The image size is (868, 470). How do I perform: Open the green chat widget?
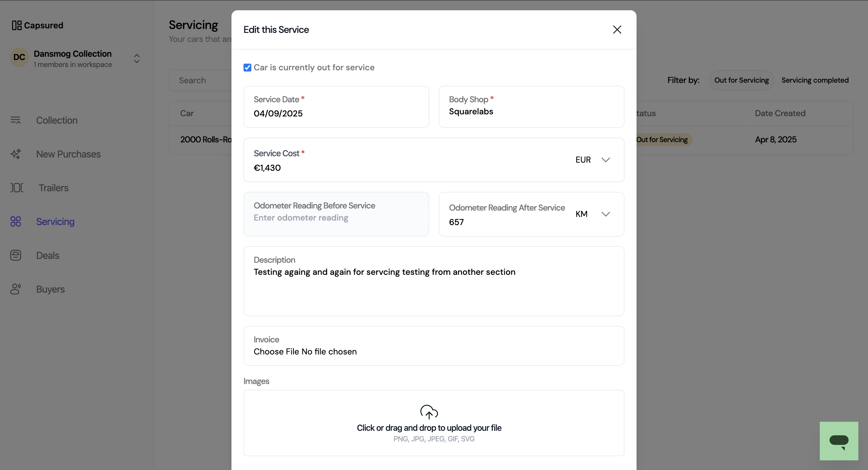pos(839,441)
